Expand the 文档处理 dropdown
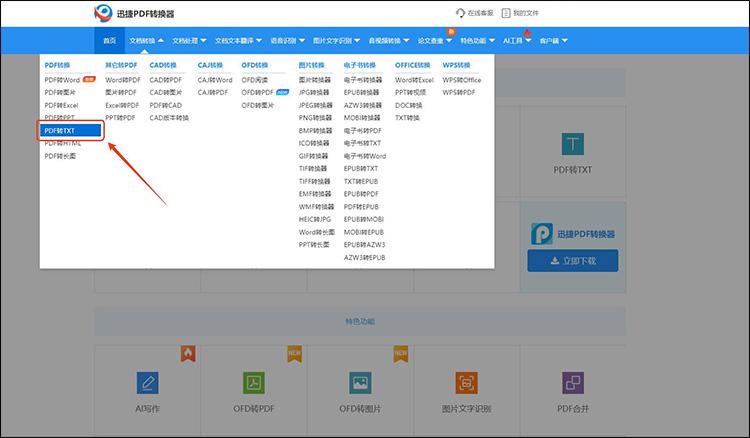Screen dimensions: 750x438 pyautogui.click(x=189, y=41)
